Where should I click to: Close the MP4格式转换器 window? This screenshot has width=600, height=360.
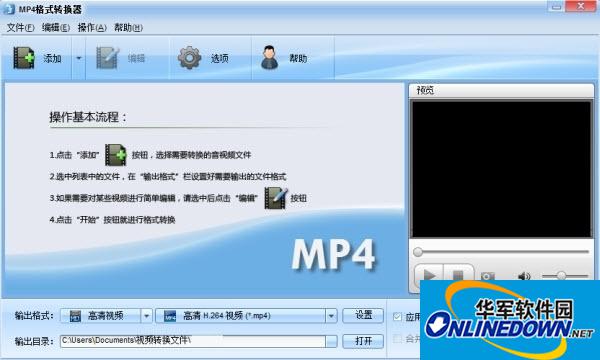[580, 6]
